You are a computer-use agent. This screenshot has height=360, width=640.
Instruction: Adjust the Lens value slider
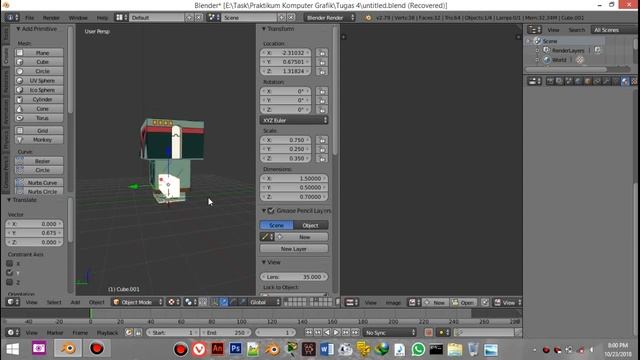[294, 277]
